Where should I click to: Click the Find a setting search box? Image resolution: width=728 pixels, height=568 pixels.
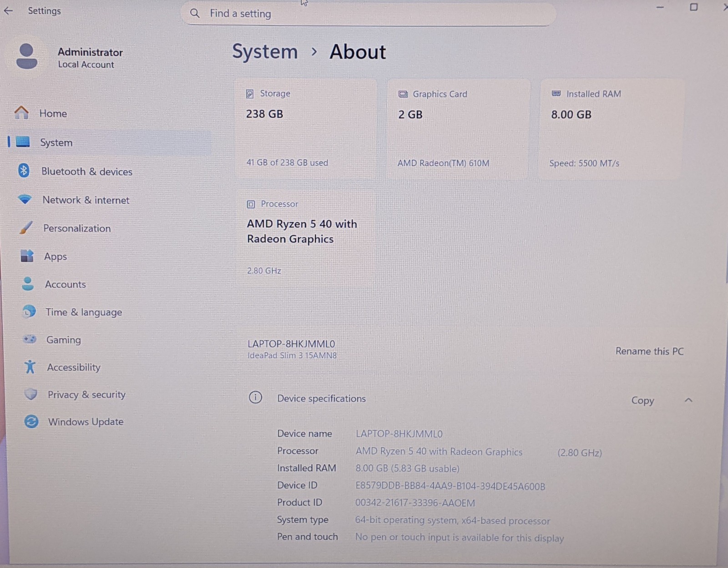[x=369, y=14]
